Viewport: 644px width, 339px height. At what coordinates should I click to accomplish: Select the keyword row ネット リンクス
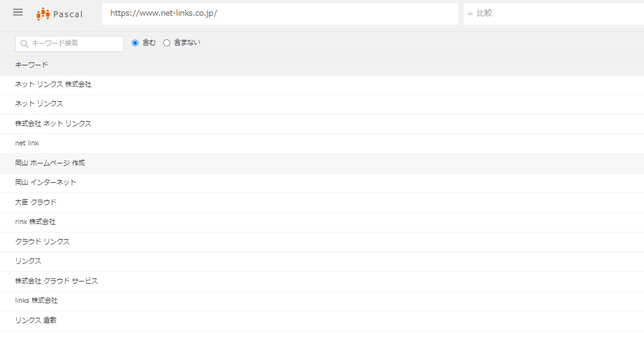pyautogui.click(x=322, y=105)
